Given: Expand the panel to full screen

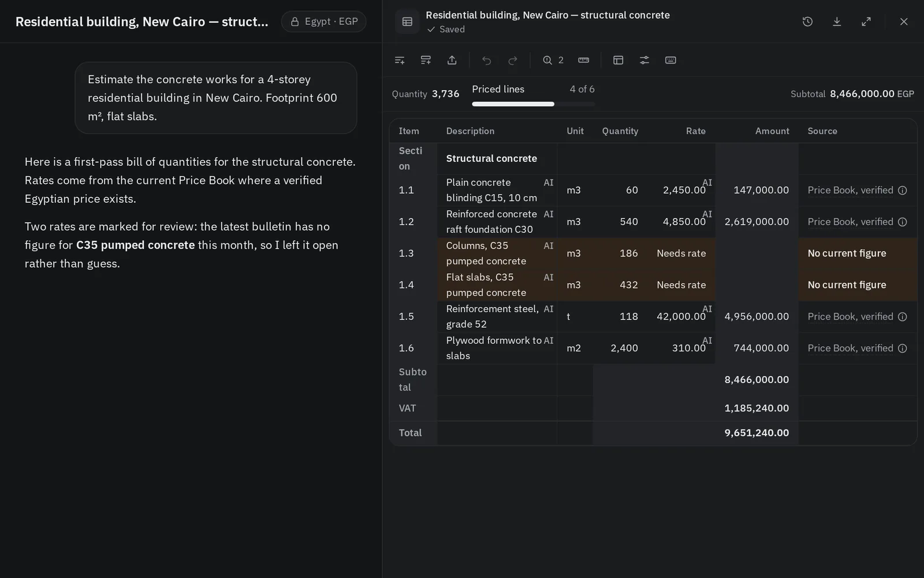Looking at the screenshot, I should click(x=866, y=21).
